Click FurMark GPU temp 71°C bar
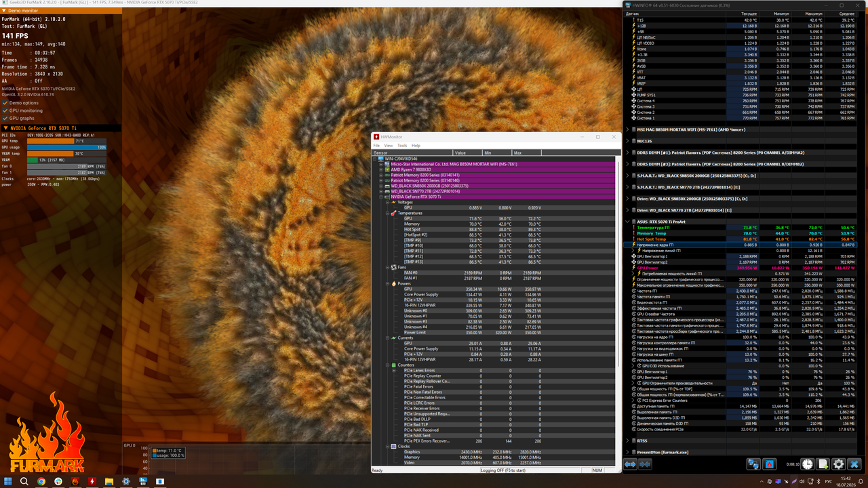The image size is (868, 488). [66, 141]
